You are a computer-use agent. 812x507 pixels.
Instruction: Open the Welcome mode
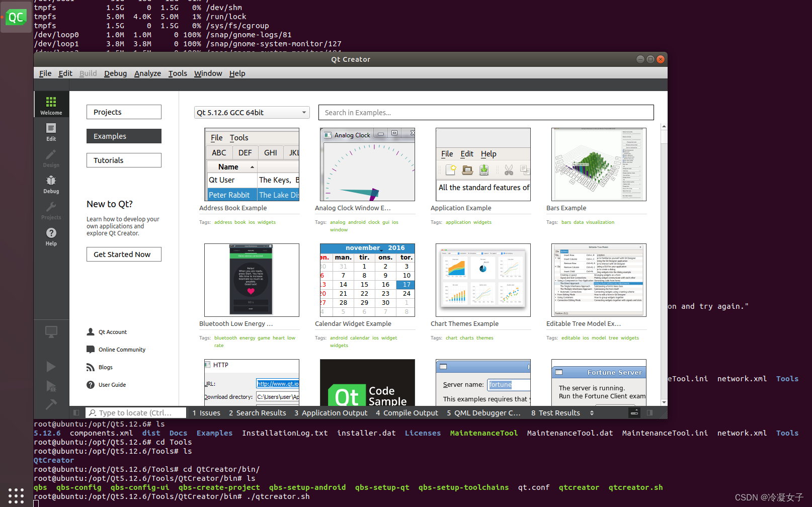51,105
